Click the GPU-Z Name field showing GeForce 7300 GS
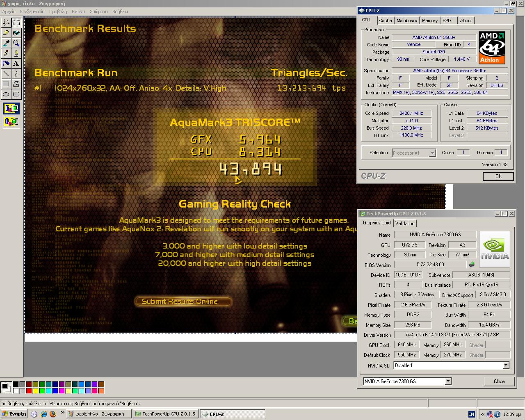 pos(435,235)
